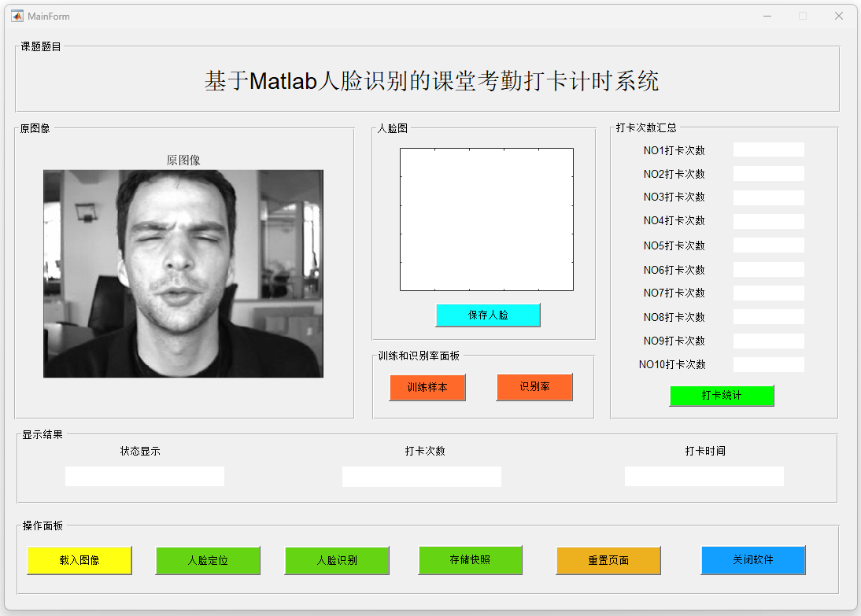Click the NO7打卡次数 count field
The height and width of the screenshot is (616, 861).
(x=769, y=293)
